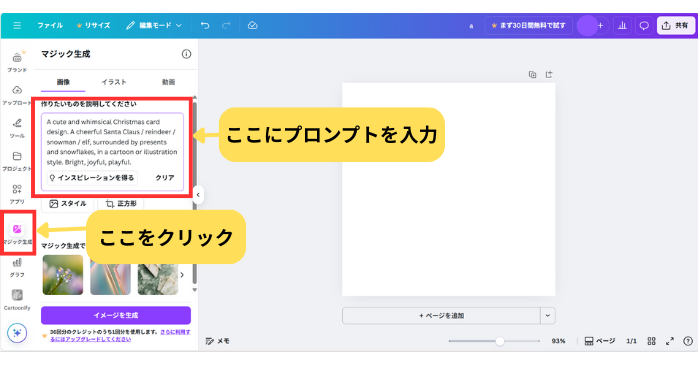Click the イメージを生成 button
Screen dimensions: 698x365
[x=116, y=315]
